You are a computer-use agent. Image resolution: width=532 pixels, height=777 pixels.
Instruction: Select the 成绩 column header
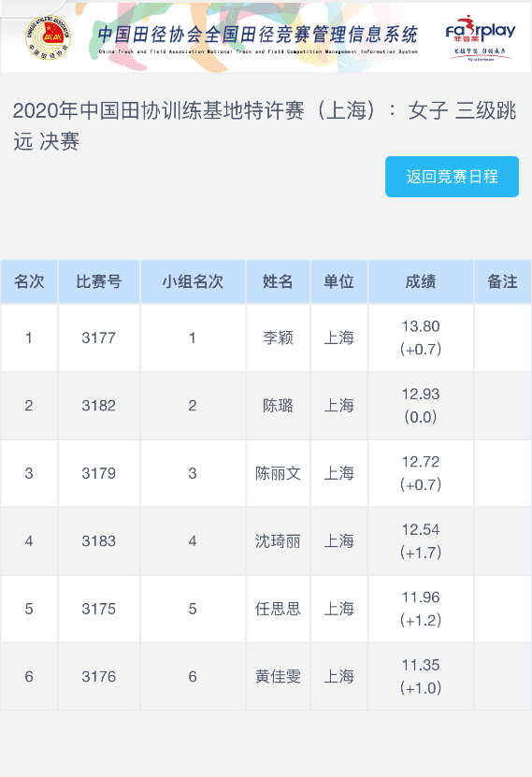click(x=421, y=281)
